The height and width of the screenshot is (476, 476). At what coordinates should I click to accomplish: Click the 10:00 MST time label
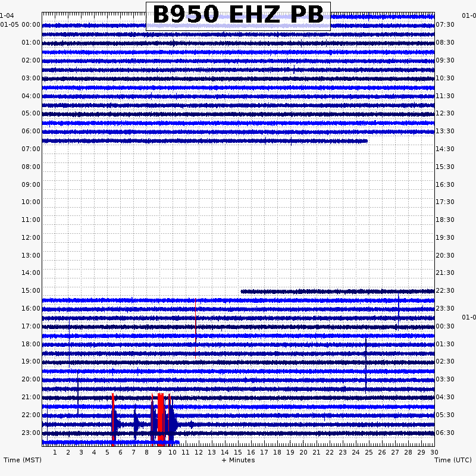31,202
